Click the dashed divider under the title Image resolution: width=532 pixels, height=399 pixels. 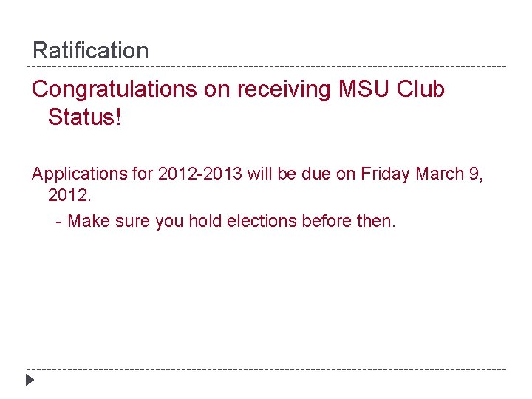266,67
